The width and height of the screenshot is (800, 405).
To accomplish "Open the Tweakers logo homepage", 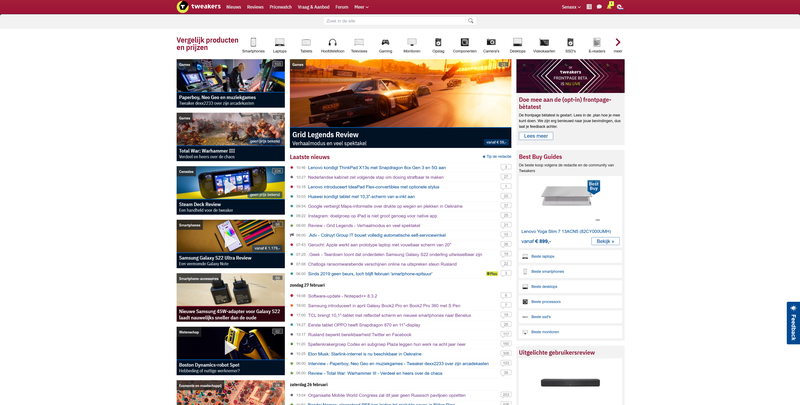I will 198,7.
